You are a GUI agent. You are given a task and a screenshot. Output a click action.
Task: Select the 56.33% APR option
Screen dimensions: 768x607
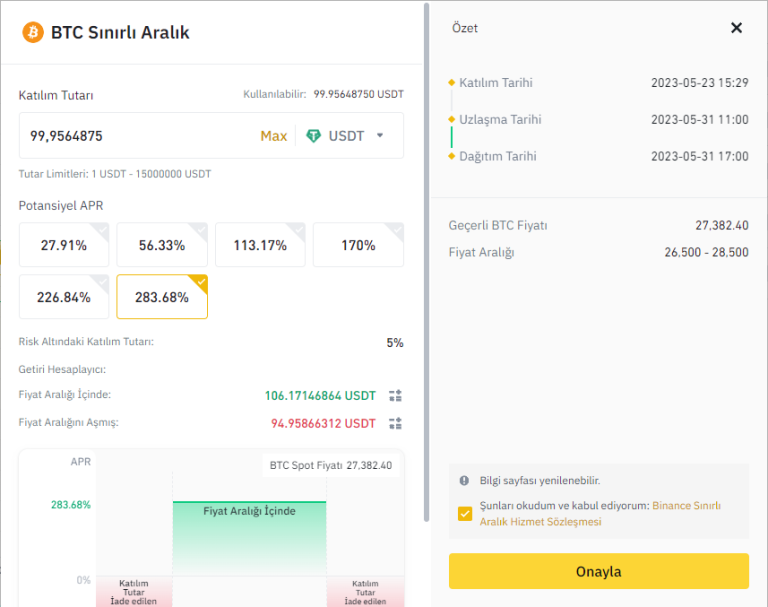(161, 245)
